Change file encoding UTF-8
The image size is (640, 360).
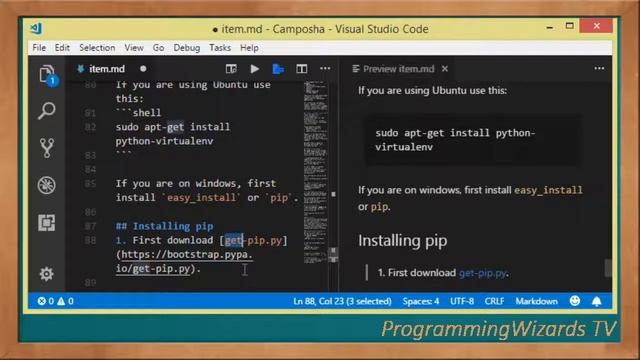[462, 301]
